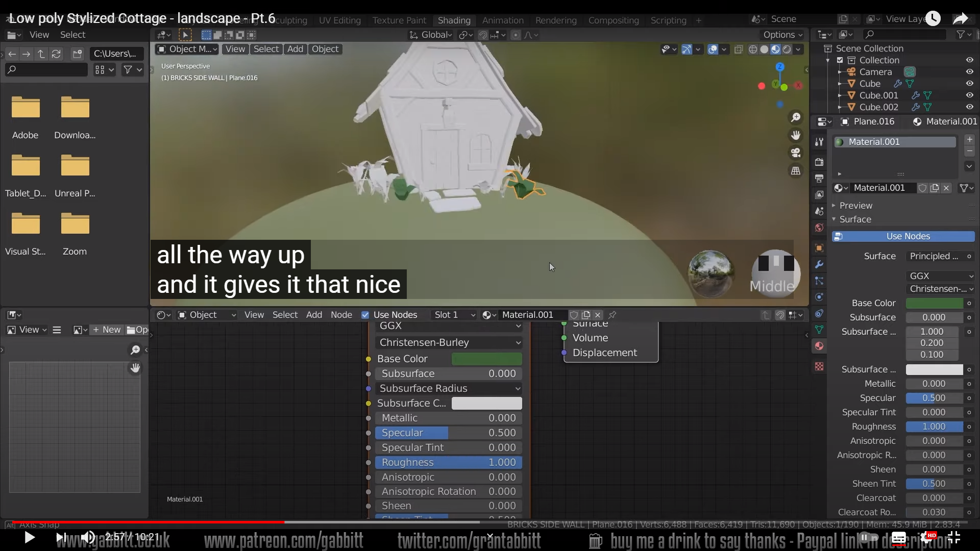Viewport: 980px width, 551px height.
Task: Switch to orthographic grid view icon
Action: click(795, 171)
